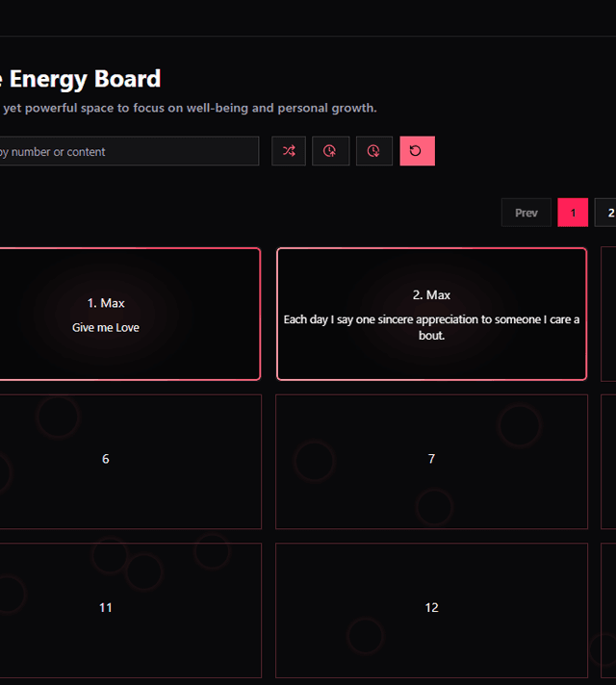Screen dimensions: 616x685
Task: Click the "Give me Love" text
Action: pyautogui.click(x=106, y=328)
